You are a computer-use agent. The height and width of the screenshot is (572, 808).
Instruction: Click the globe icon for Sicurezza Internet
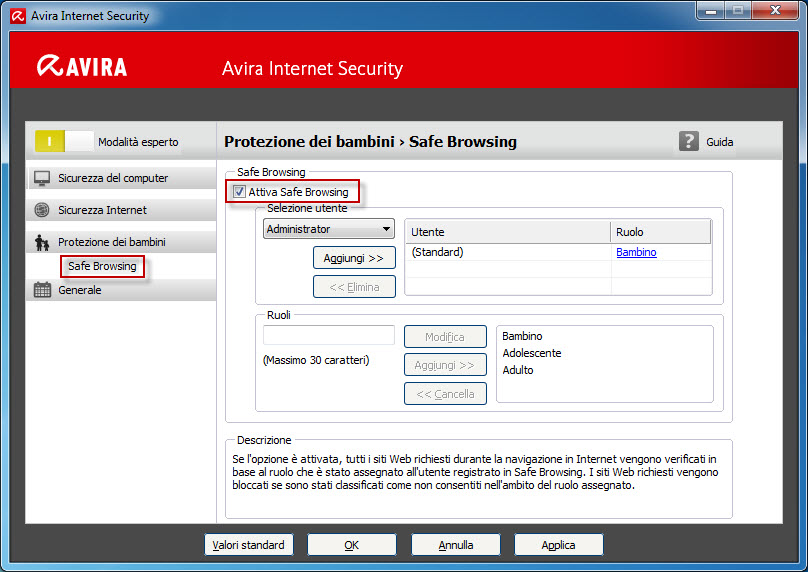click(x=42, y=210)
